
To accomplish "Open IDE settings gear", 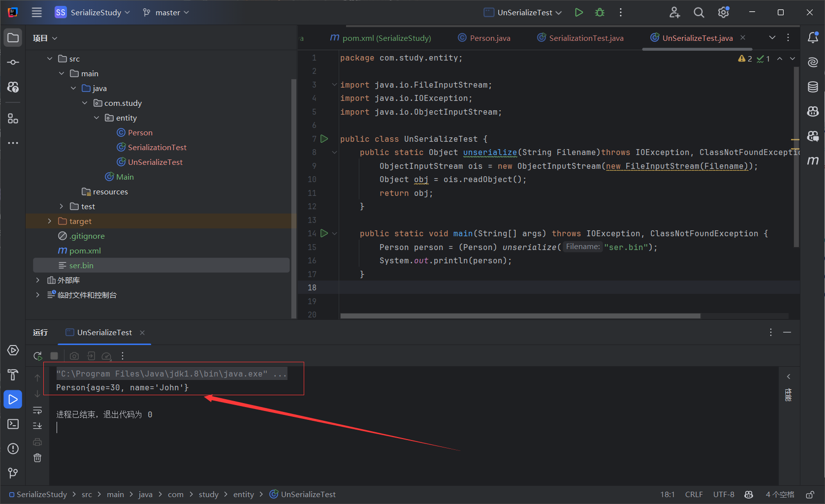I will (724, 12).
